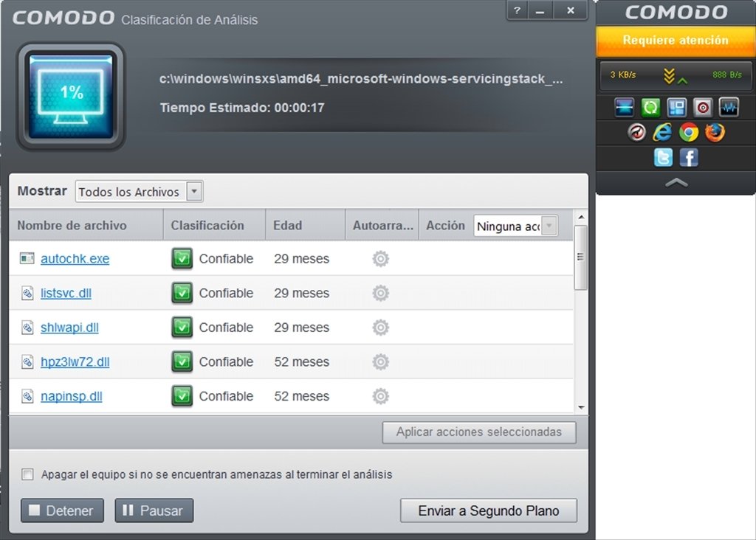This screenshot has width=756, height=540.
Task: Click the '29 meses' age of autochk.exe
Action: (x=302, y=259)
